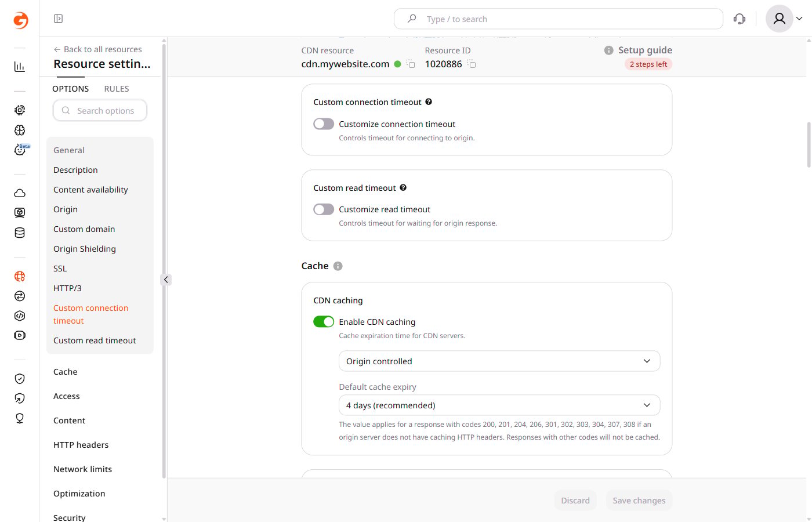Open the circular arrows sidebar icon

[x=20, y=296]
